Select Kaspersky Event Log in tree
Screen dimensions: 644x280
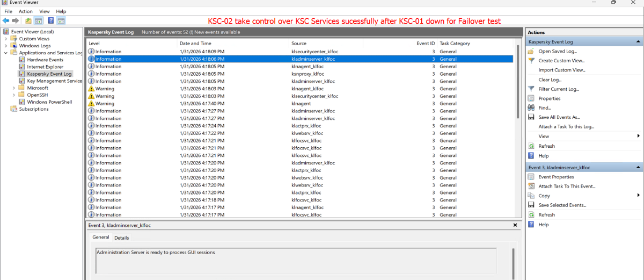point(49,74)
